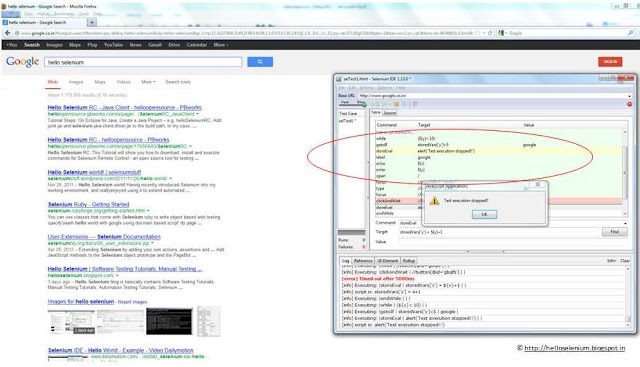Click the blue Google search magnifier button

(260, 62)
